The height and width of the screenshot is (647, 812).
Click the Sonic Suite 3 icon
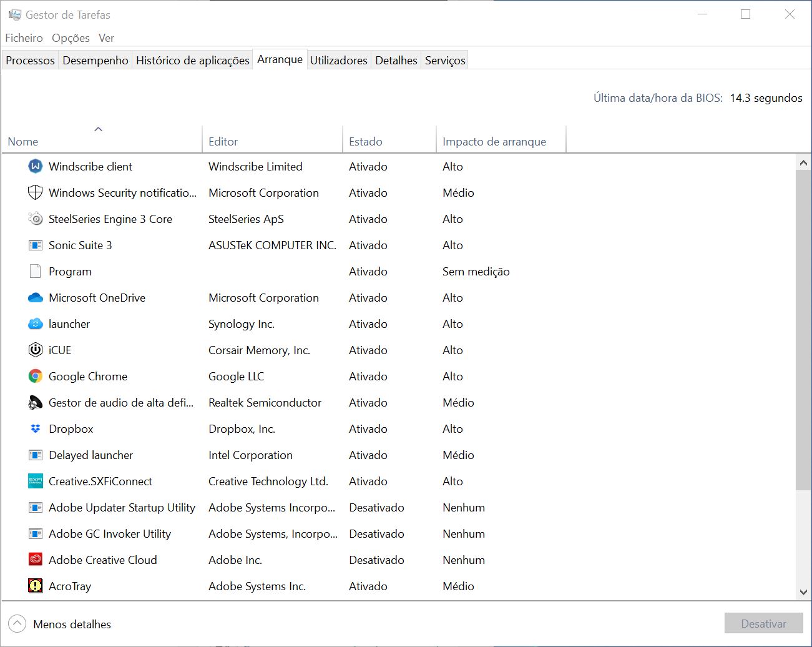tap(36, 245)
